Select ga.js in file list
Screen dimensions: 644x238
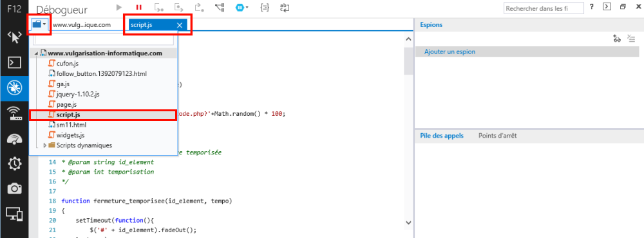(x=63, y=84)
